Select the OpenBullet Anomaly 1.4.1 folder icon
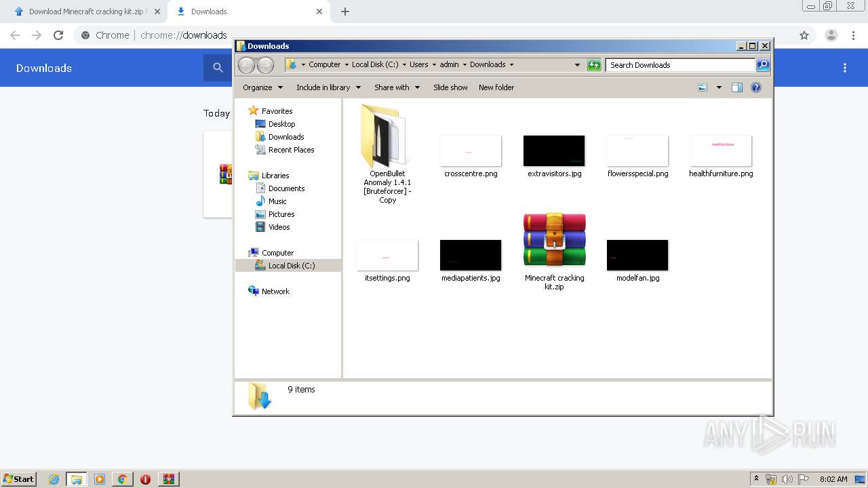 point(384,136)
